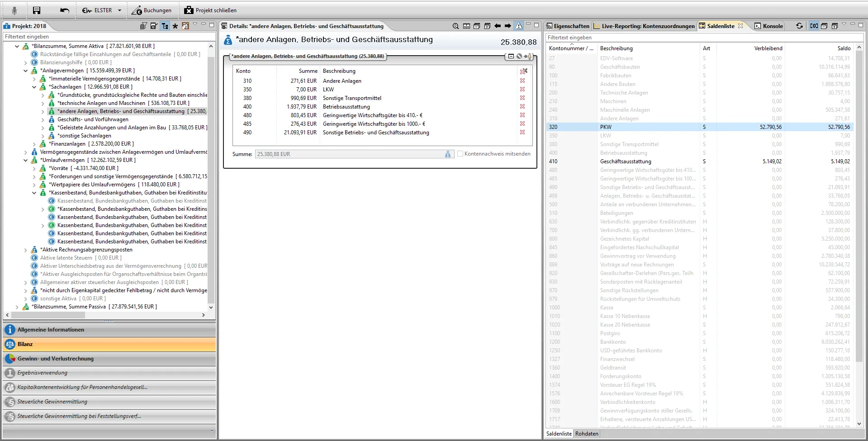Open the Projekt panel view menu arrow
The width and height of the screenshot is (868, 441).
click(x=195, y=24)
